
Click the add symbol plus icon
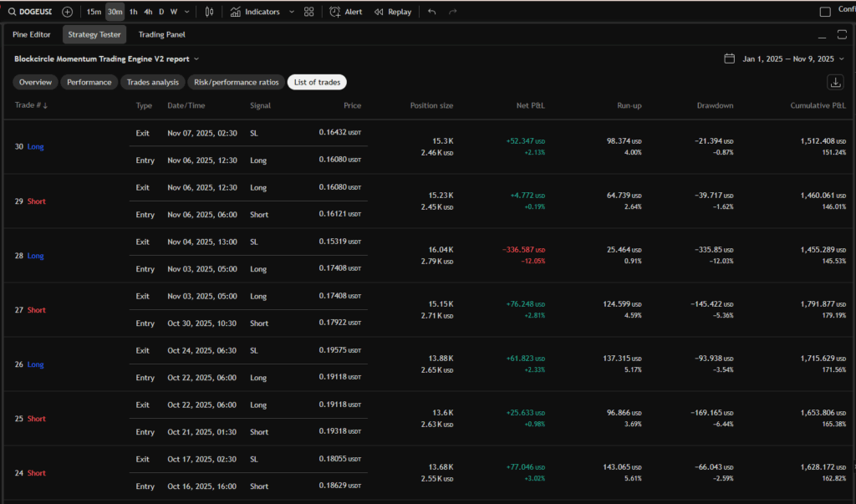(68, 12)
